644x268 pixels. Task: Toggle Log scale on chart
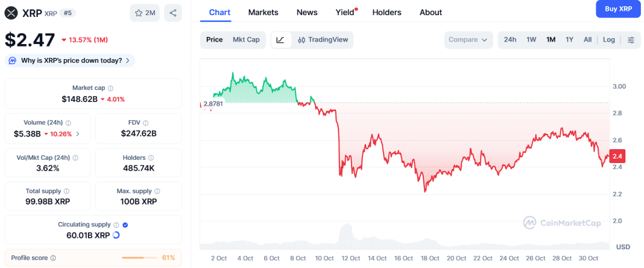pos(609,40)
